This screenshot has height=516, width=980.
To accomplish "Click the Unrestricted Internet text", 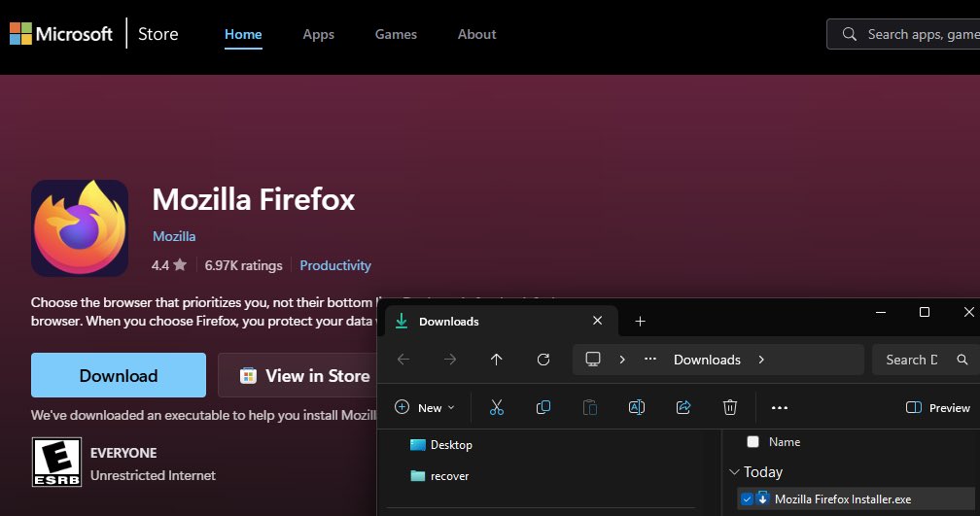I will coord(153,475).
